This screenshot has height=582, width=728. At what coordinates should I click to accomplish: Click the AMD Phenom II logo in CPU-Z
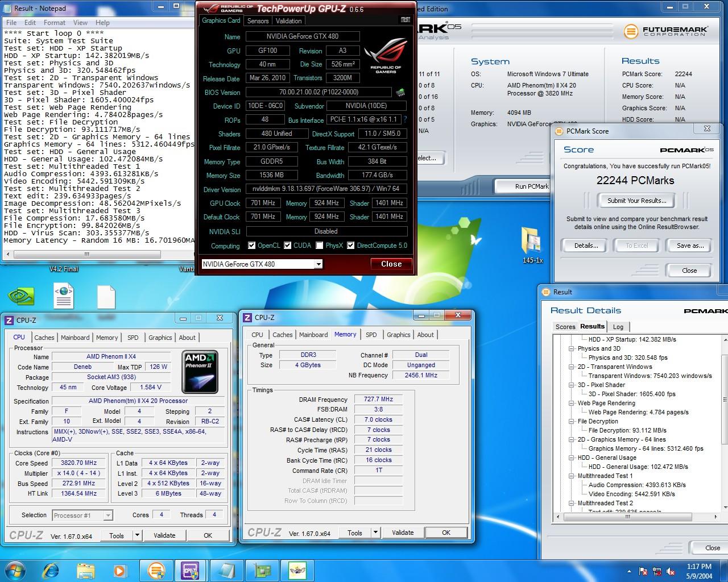pos(200,372)
